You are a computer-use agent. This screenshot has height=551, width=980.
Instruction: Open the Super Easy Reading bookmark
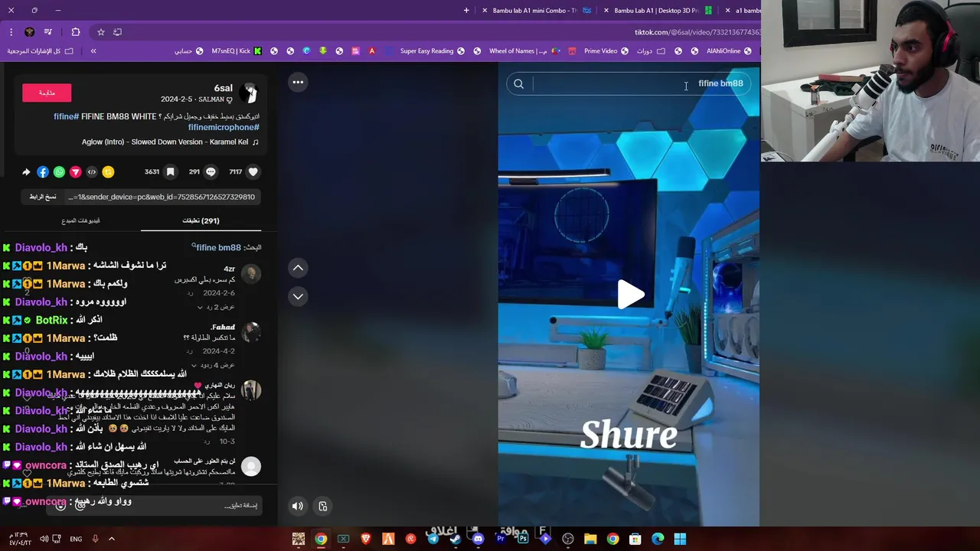[432, 51]
